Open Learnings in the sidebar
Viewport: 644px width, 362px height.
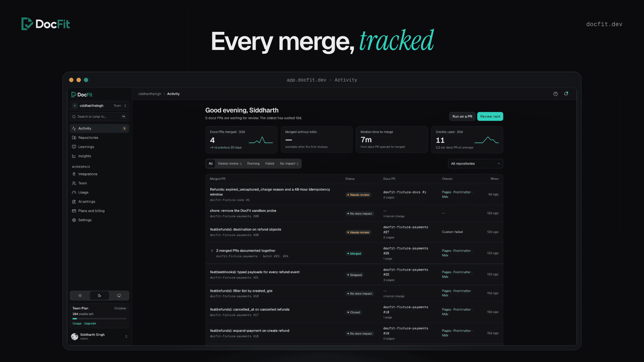pyautogui.click(x=99, y=147)
